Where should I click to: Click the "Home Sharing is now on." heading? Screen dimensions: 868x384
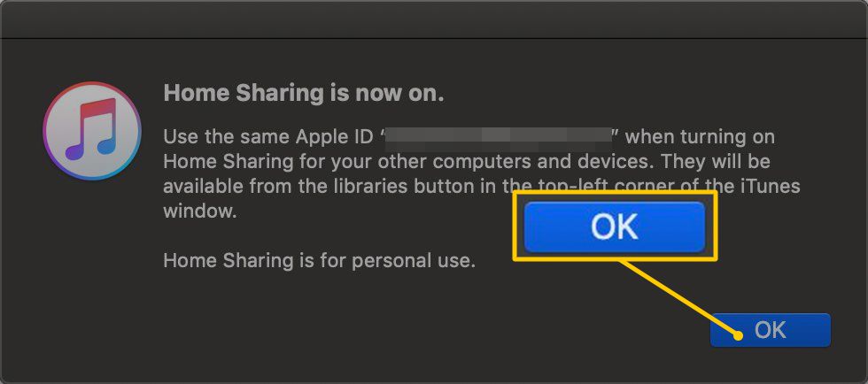click(304, 94)
